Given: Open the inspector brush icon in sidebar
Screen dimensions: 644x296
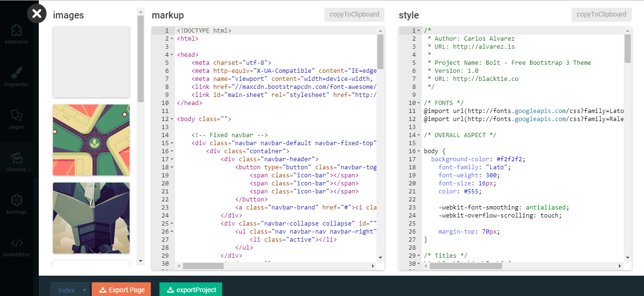Looking at the screenshot, I should coord(17,77).
